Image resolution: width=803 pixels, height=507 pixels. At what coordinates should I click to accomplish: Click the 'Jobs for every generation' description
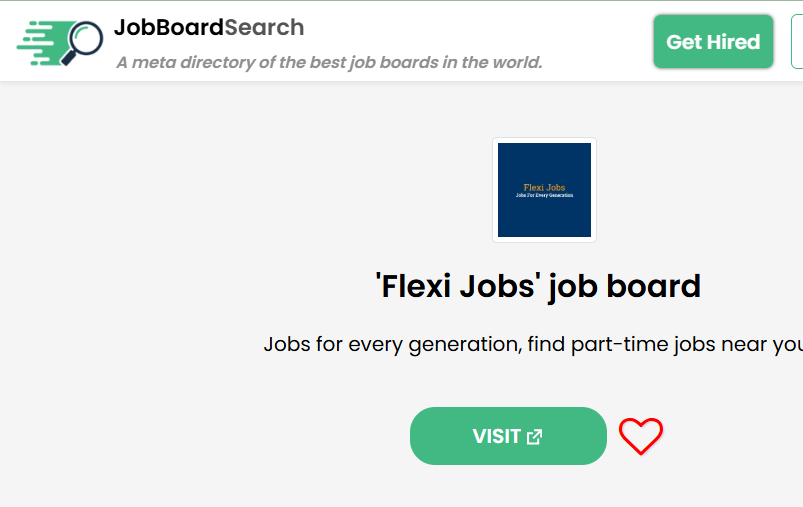(x=390, y=344)
